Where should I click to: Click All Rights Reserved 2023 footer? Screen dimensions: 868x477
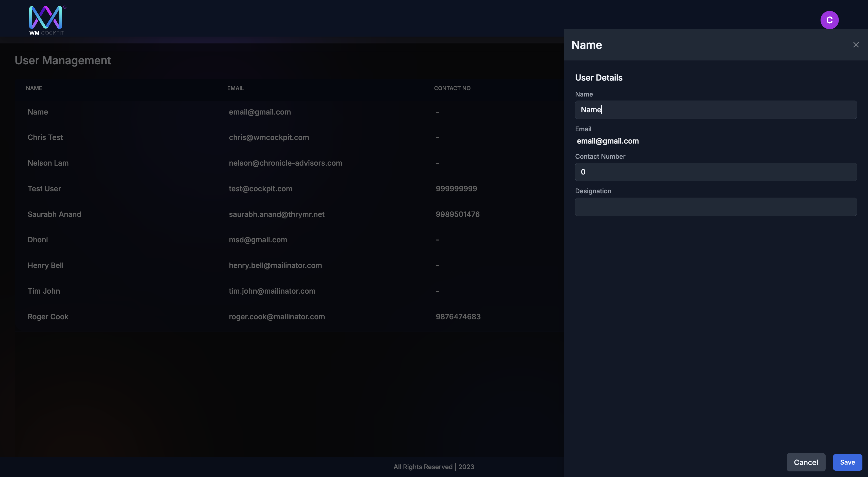[434, 467]
